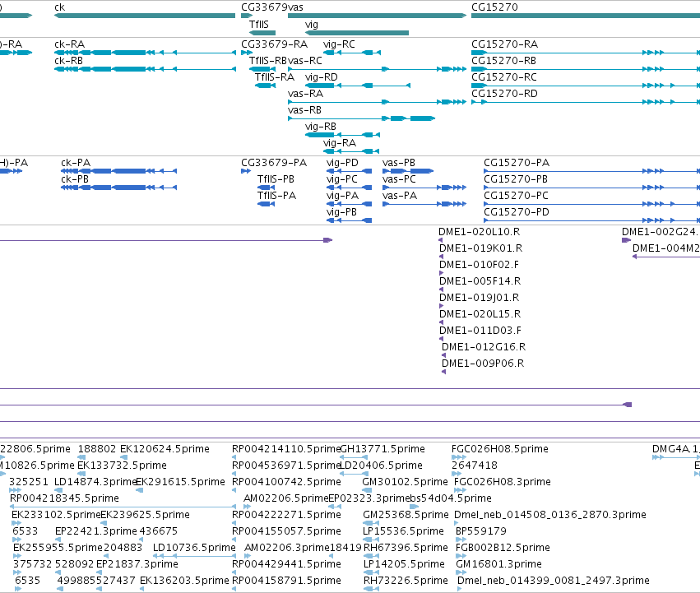Image resolution: width=700 pixels, height=593 pixels.
Task: Open the vig-PB protein label
Action: click(x=341, y=212)
